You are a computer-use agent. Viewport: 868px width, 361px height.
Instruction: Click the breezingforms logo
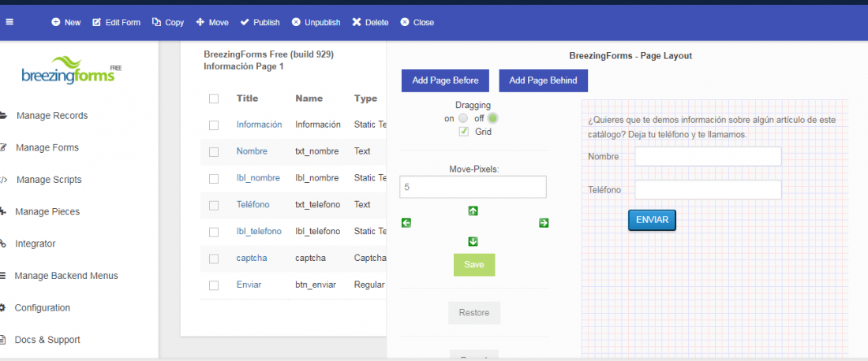pyautogui.click(x=71, y=71)
